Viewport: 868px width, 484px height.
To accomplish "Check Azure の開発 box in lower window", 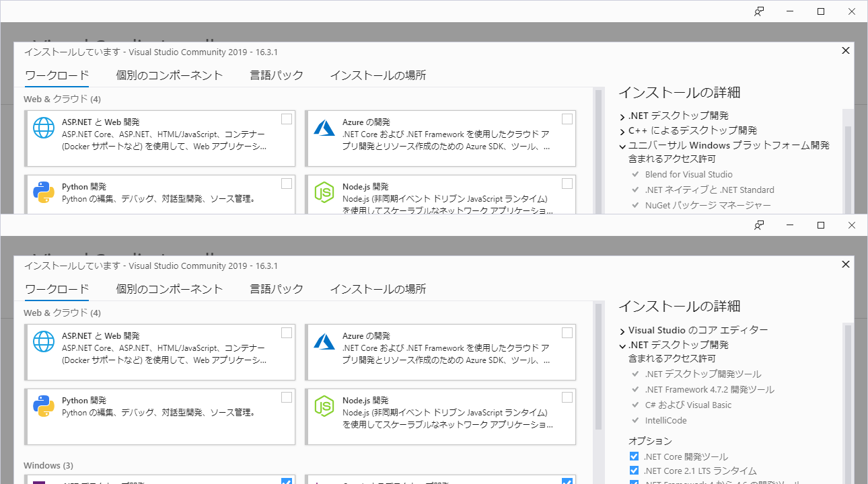I will [x=567, y=333].
